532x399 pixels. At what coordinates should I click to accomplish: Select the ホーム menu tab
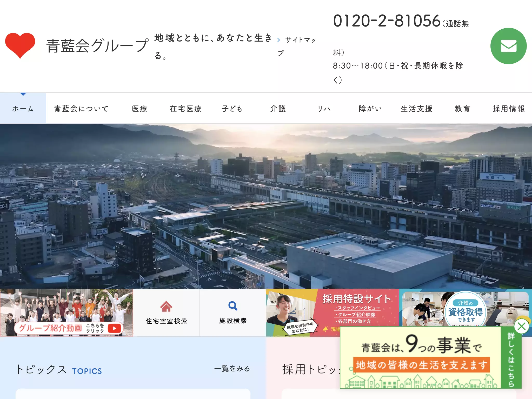23,108
